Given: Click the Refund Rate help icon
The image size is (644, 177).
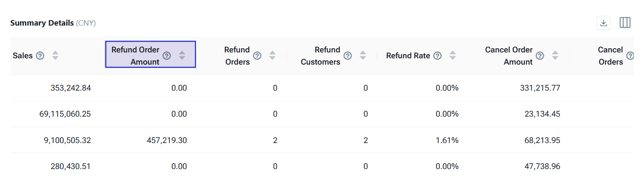Looking at the screenshot, I should point(437,55).
